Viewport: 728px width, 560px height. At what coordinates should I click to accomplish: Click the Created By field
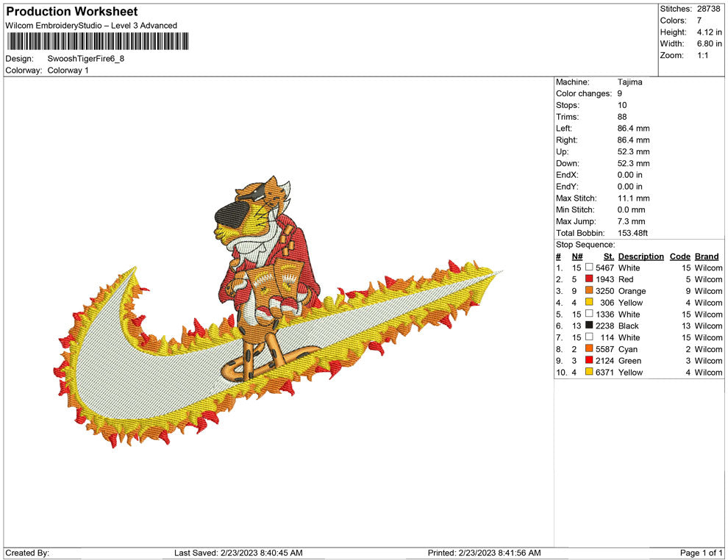(26, 553)
